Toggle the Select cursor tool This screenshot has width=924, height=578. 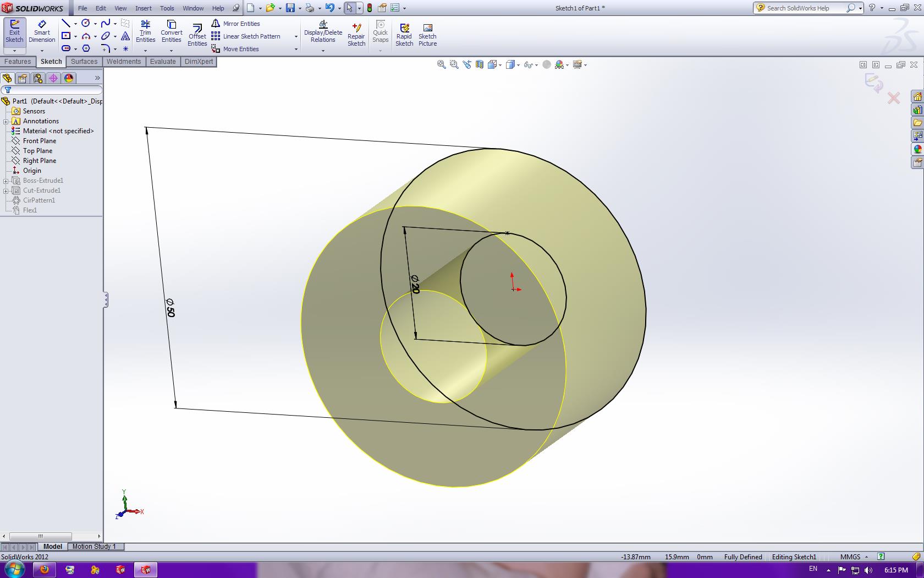coord(349,8)
